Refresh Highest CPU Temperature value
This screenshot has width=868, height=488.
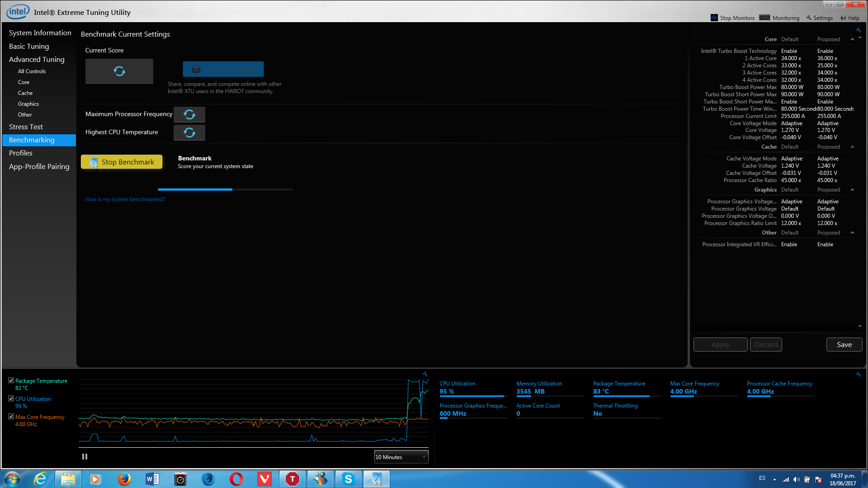[189, 132]
